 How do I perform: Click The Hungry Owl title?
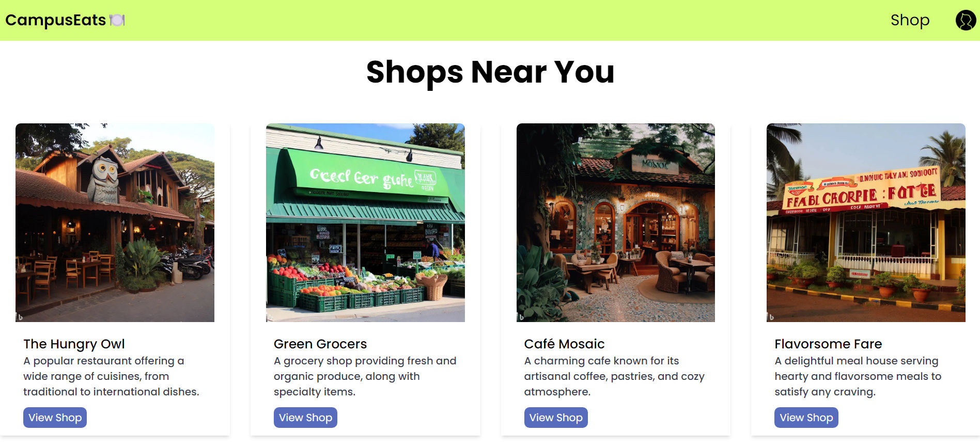[x=74, y=344]
